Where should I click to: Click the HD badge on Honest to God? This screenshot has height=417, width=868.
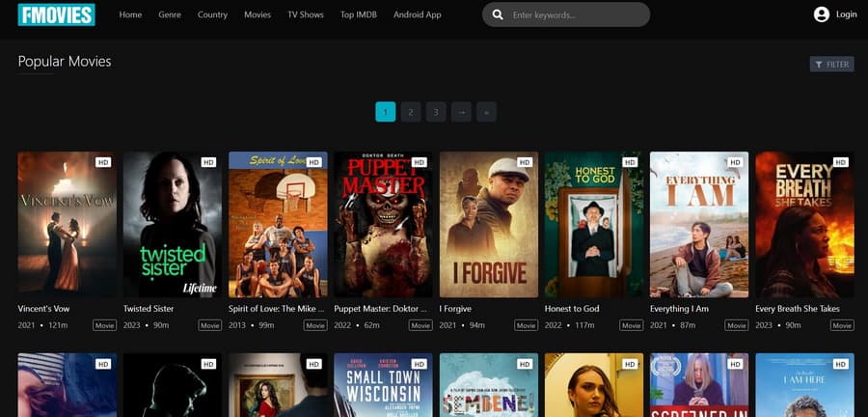630,162
